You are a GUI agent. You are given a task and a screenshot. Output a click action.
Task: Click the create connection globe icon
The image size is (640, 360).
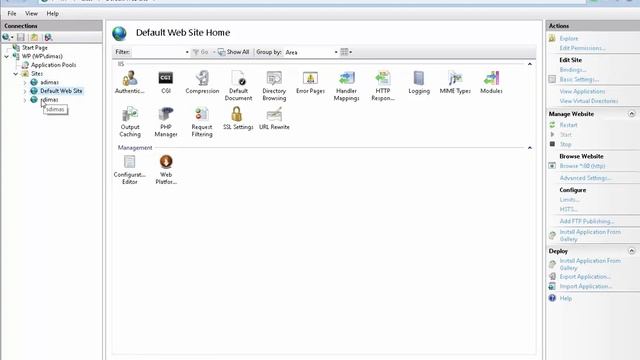pos(6,37)
